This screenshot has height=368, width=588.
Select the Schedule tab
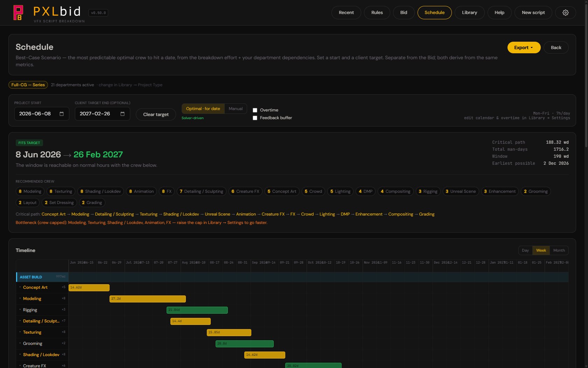[x=434, y=13]
